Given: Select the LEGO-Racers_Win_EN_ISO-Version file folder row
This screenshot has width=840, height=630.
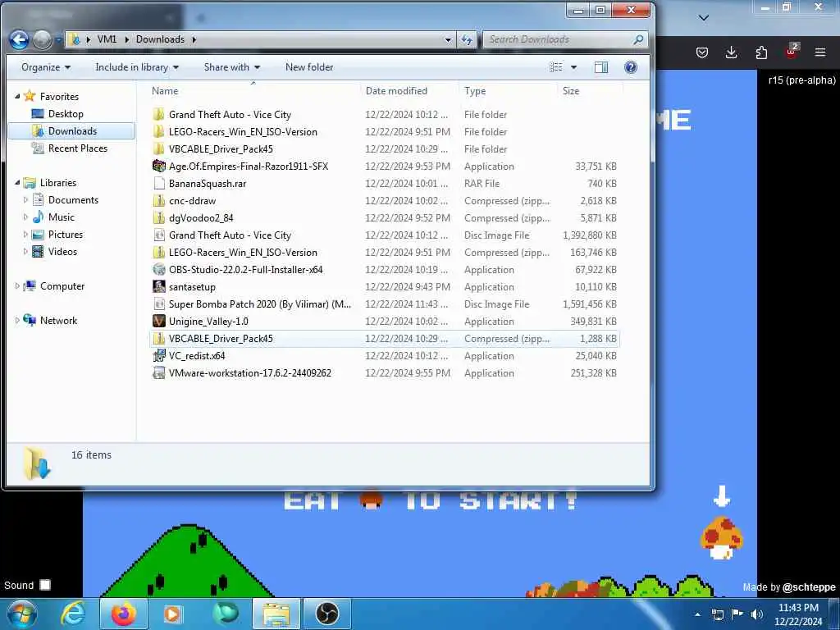Looking at the screenshot, I should [x=385, y=132].
